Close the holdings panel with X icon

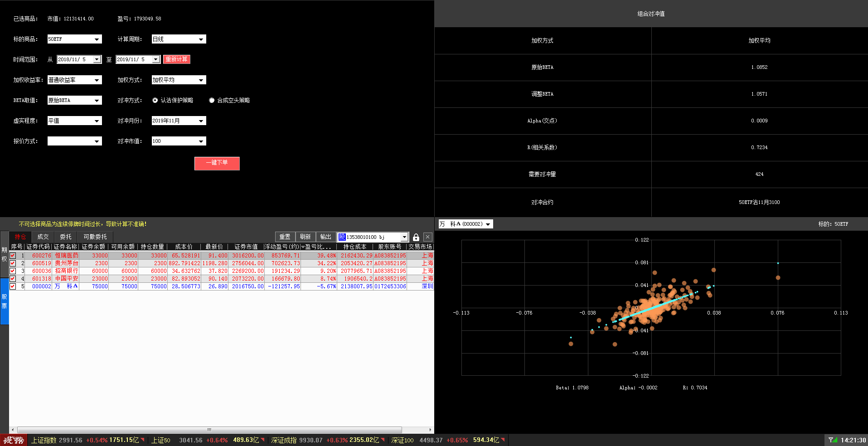coord(427,237)
